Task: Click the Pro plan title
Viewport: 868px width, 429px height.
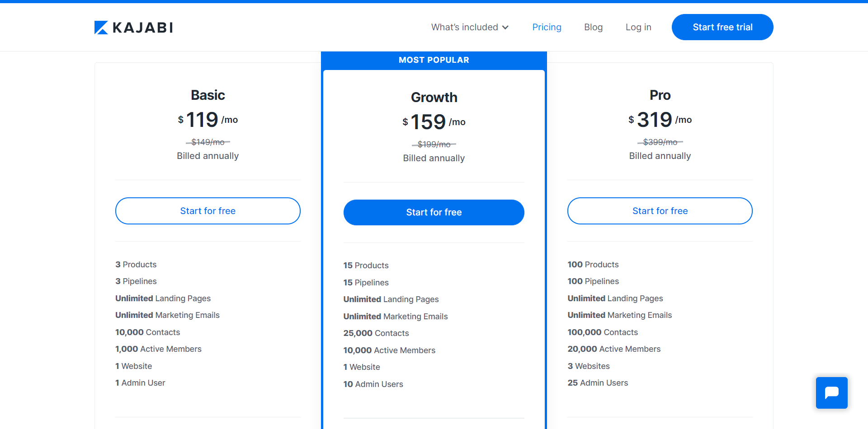Action: tap(660, 95)
